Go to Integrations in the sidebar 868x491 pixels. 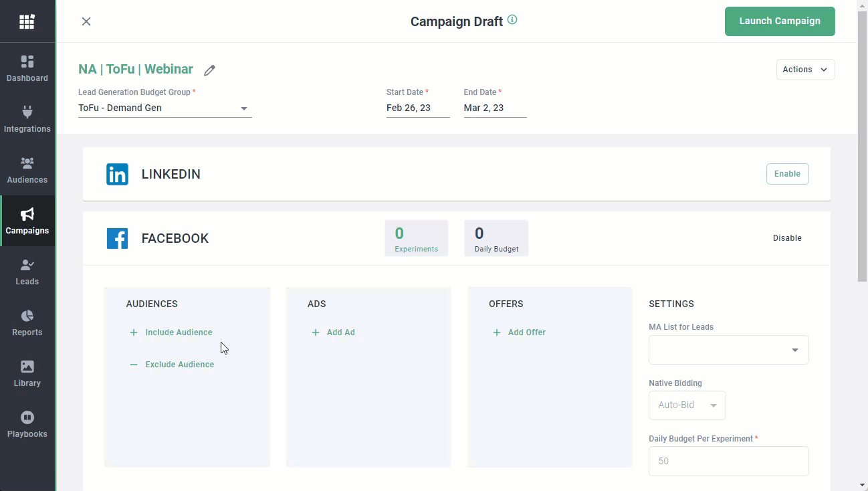click(x=27, y=120)
